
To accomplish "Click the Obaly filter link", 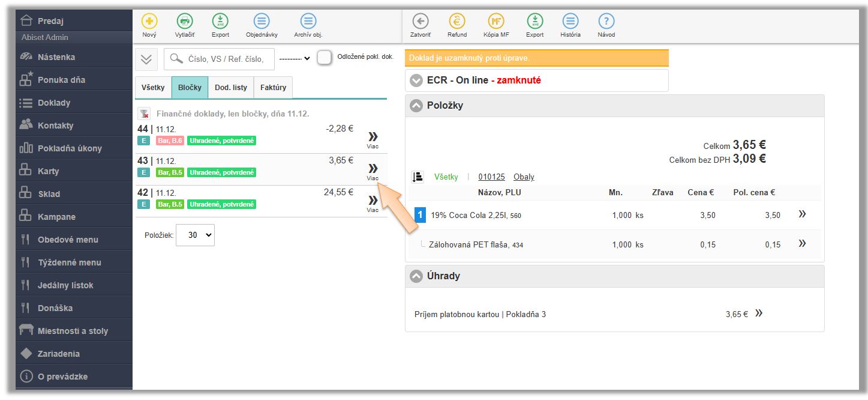I will (524, 177).
